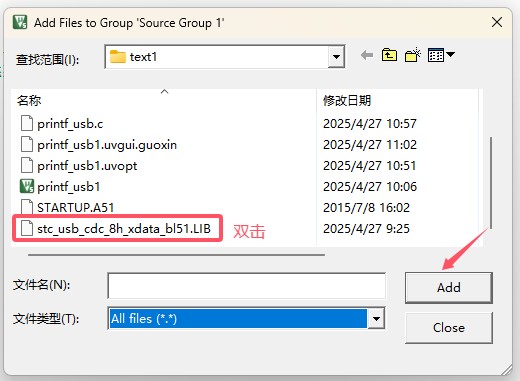Click the file icon beside printf_usb.c

click(x=27, y=123)
